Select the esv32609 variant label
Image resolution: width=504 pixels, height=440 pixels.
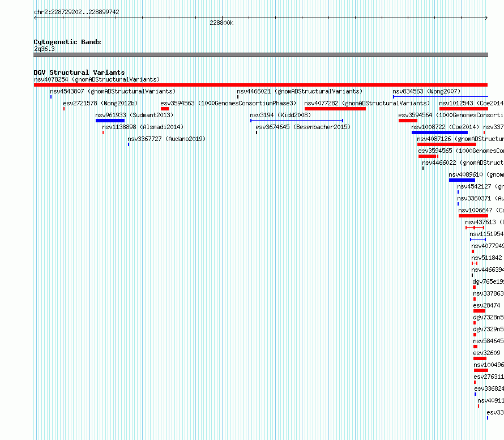coord(486,353)
